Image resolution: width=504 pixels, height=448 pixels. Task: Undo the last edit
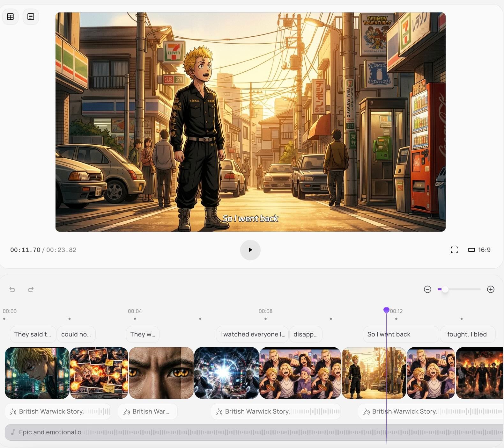click(x=12, y=289)
